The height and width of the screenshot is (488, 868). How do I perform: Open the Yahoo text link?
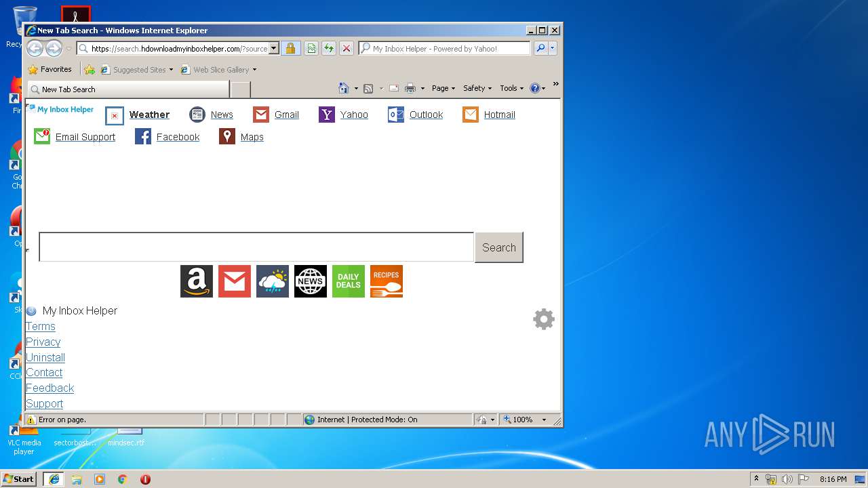click(354, 115)
